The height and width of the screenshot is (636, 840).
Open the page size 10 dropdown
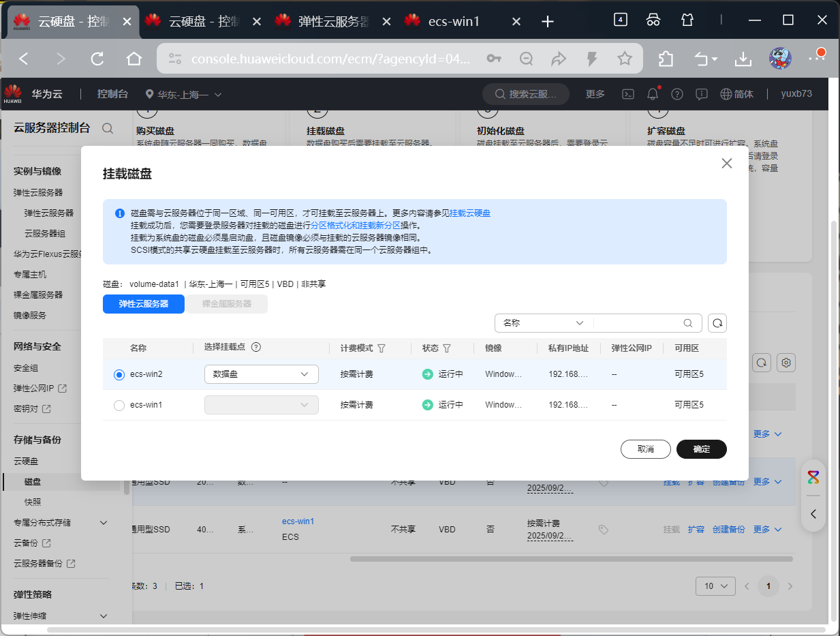(x=715, y=586)
